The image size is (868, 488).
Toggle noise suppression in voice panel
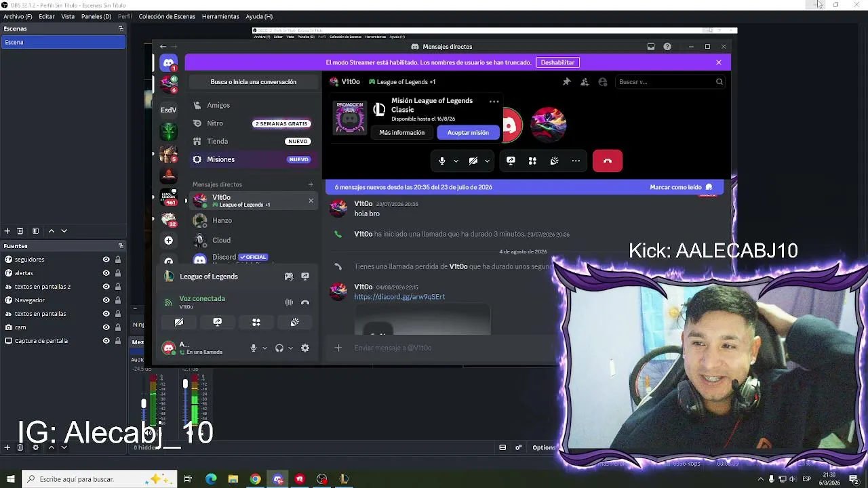(289, 302)
